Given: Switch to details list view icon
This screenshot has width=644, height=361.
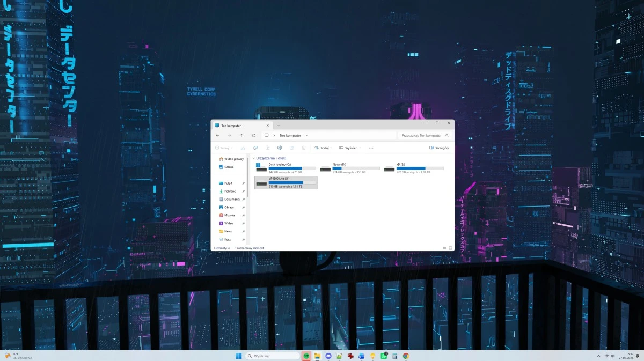Looking at the screenshot, I should click(x=444, y=248).
